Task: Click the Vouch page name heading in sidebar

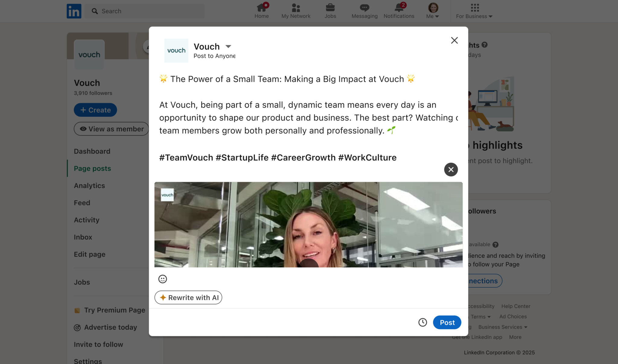Action: point(87,83)
